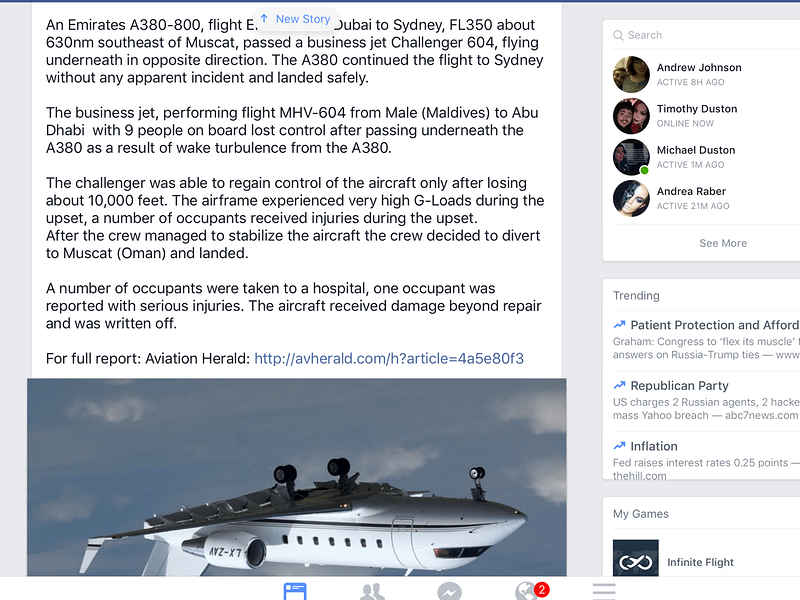Open the hamburger More menu icon
The height and width of the screenshot is (600, 800).
pyautogui.click(x=604, y=592)
